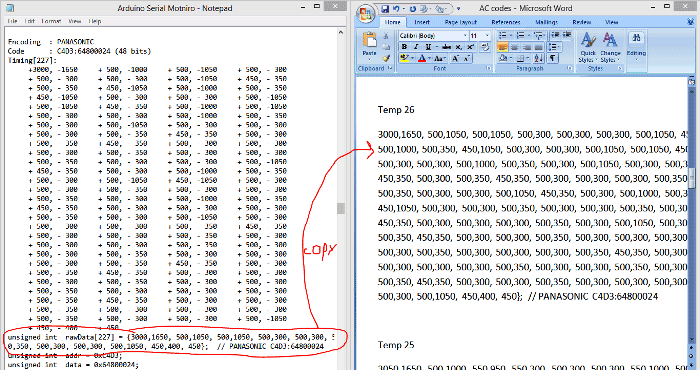
Task: Open Customize Quick Access Toolbar arrow
Action: tap(458, 9)
